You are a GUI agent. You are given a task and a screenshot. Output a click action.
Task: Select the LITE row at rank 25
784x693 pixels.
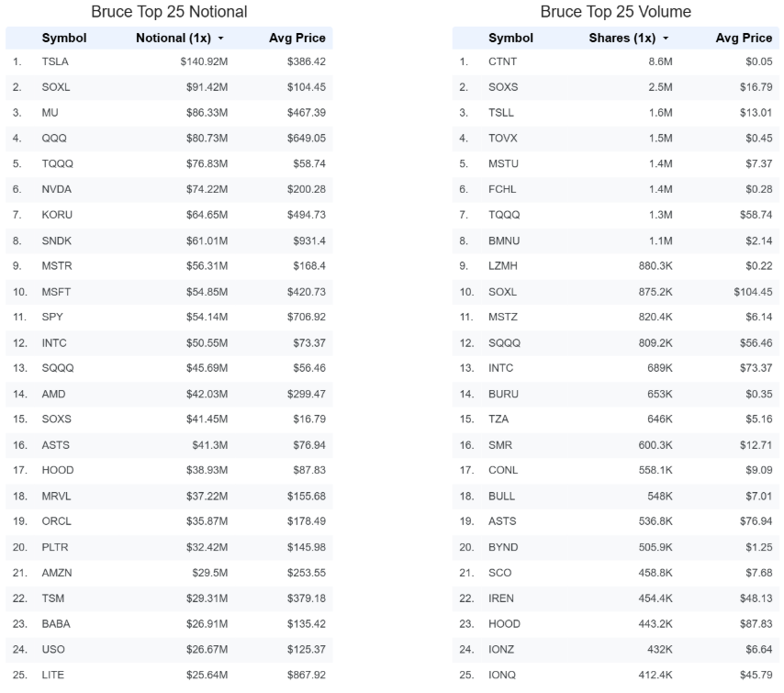click(169, 675)
